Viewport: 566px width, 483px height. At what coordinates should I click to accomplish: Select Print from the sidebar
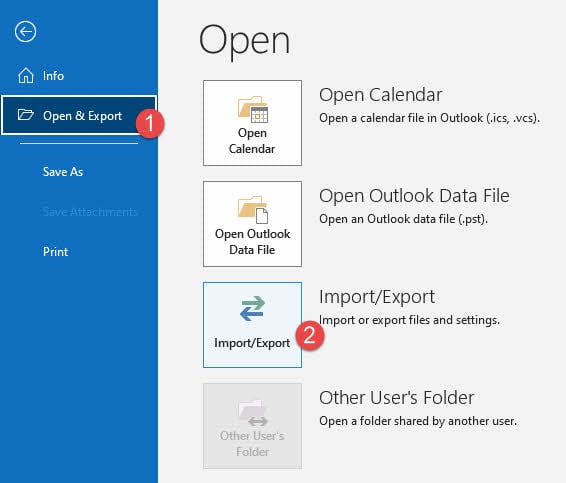[55, 252]
